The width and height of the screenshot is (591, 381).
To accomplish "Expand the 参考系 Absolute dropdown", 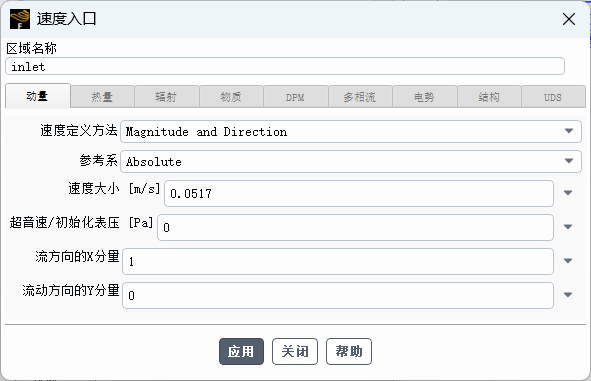I will 351,161.
